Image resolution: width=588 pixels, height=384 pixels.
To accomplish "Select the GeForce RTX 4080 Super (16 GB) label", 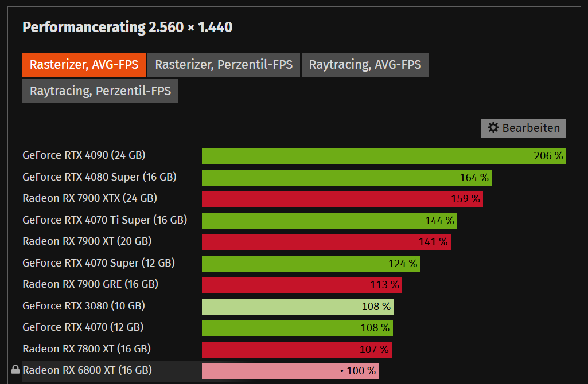I will (99, 177).
